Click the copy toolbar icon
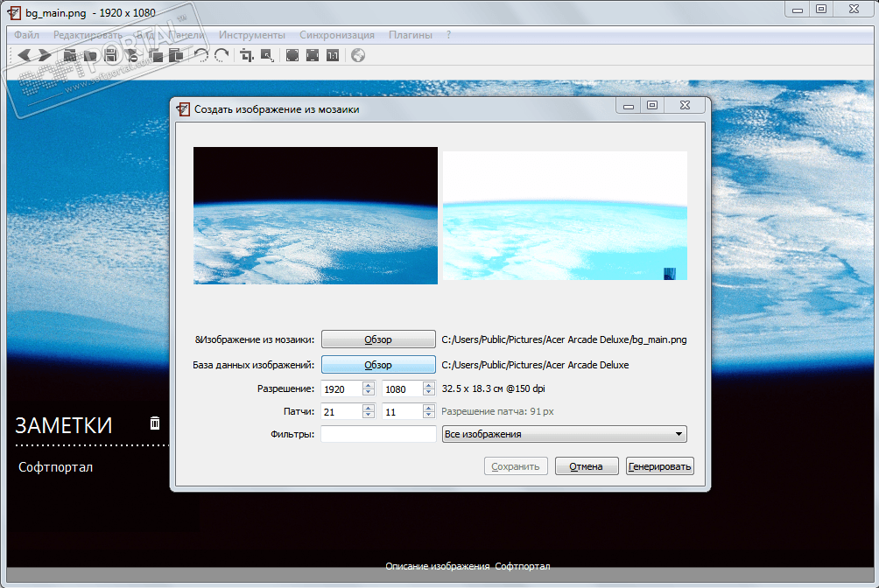This screenshot has width=879, height=588. click(x=157, y=55)
